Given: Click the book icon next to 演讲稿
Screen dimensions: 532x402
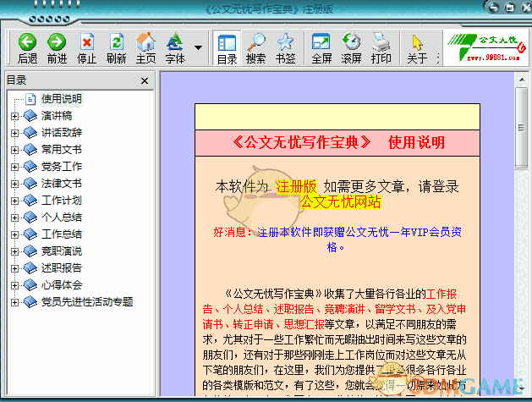Looking at the screenshot, I should coord(30,115).
